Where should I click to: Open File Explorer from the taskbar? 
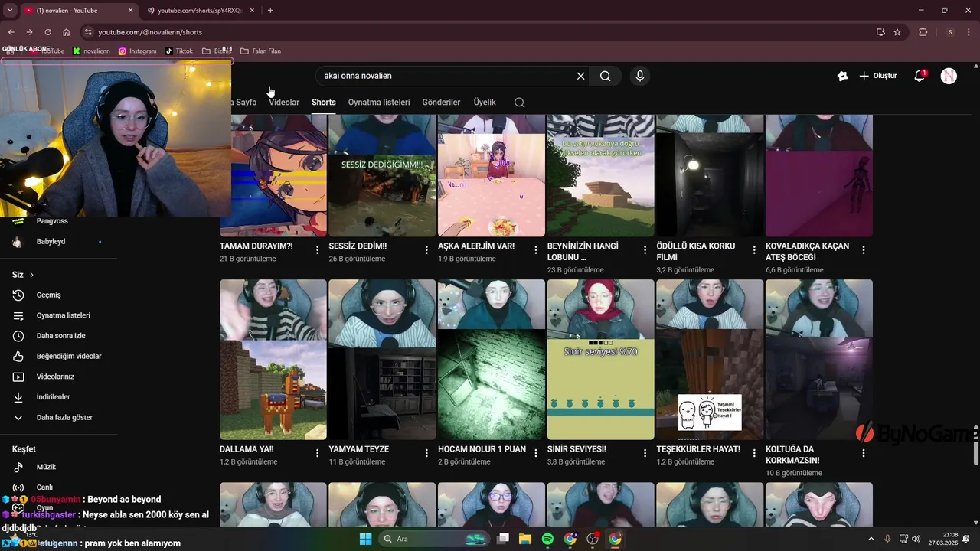point(525,539)
